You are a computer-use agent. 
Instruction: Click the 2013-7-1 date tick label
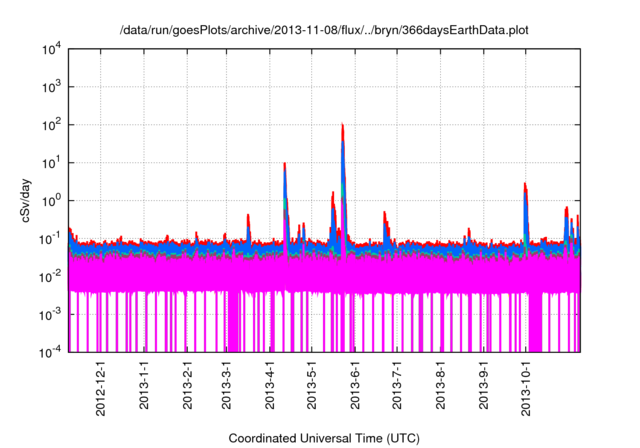pos(397,385)
